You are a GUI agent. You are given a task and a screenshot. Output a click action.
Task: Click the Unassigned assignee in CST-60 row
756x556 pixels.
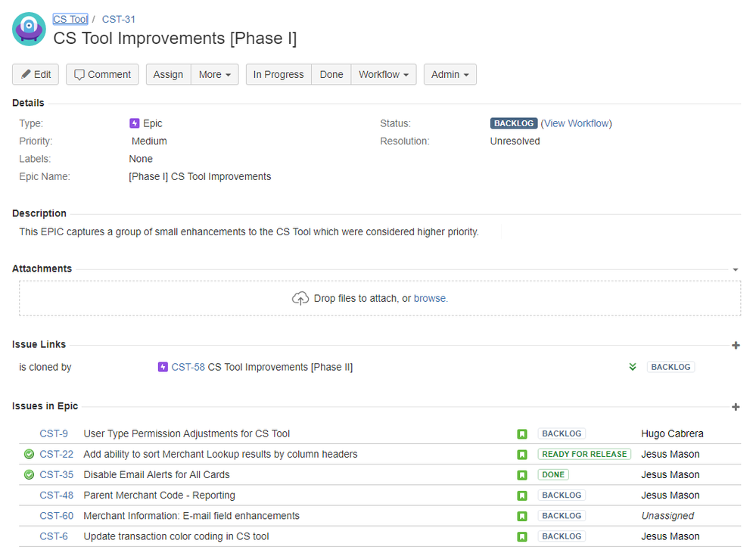667,515
